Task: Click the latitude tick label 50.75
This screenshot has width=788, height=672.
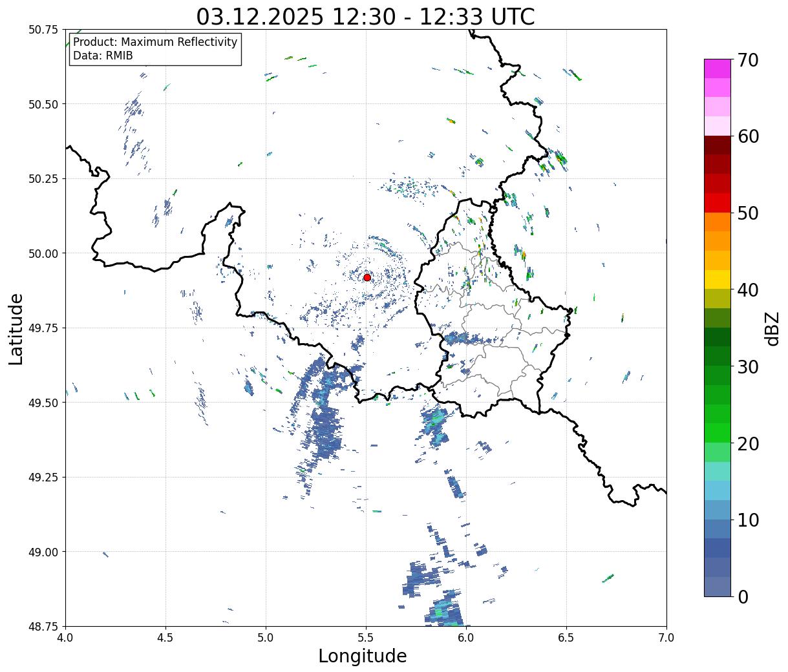Action: (43, 30)
